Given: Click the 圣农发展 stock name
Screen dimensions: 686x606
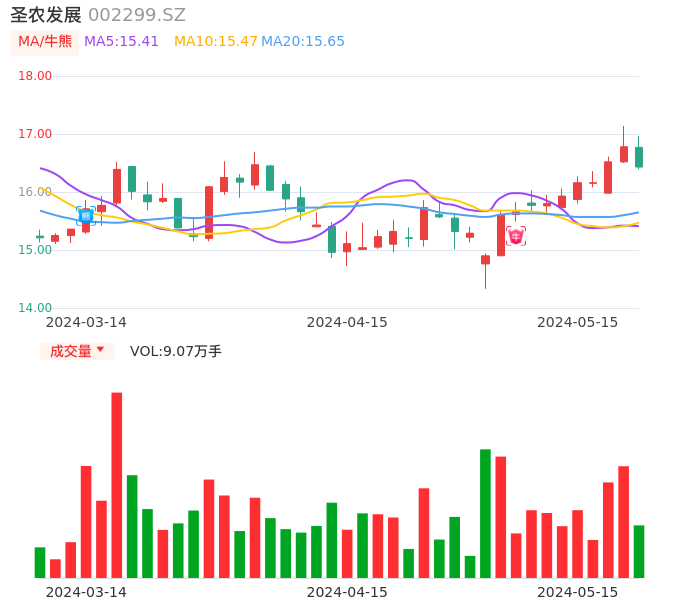Looking at the screenshot, I should click(46, 15).
